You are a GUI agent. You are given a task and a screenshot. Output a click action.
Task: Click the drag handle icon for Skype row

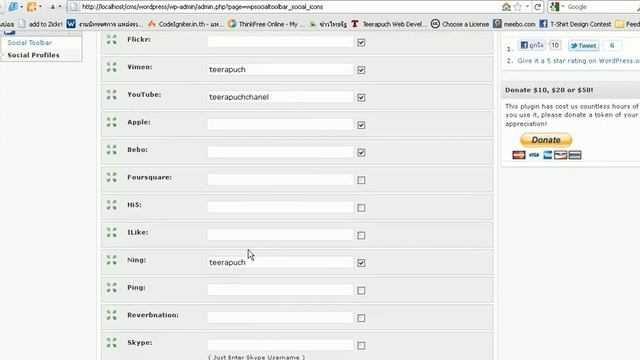(x=111, y=342)
